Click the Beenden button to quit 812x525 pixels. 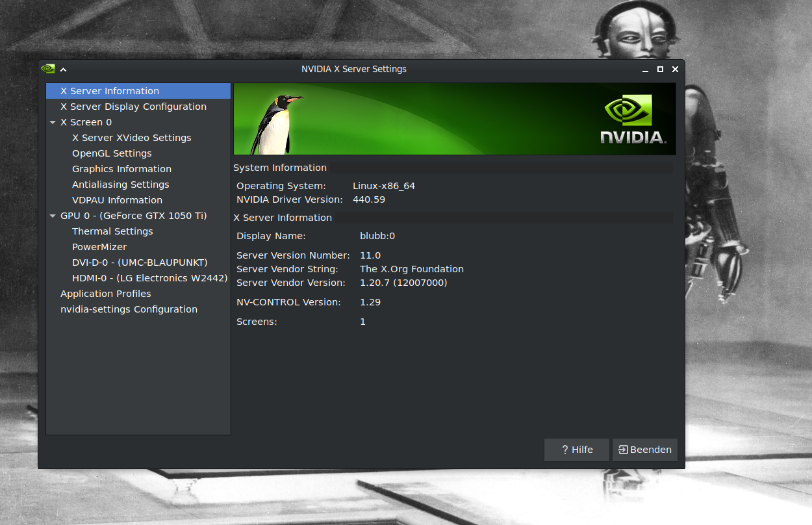tap(645, 450)
